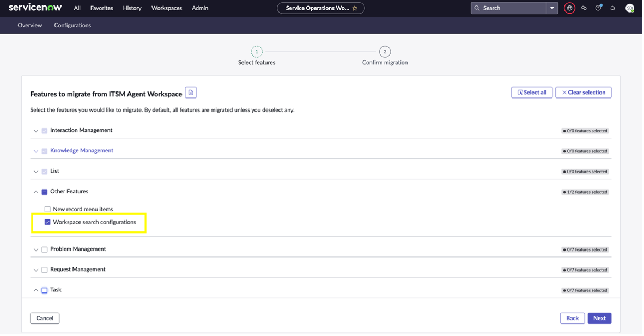Click the Select features step label
Screen dimensions: 644x336
[257, 63]
